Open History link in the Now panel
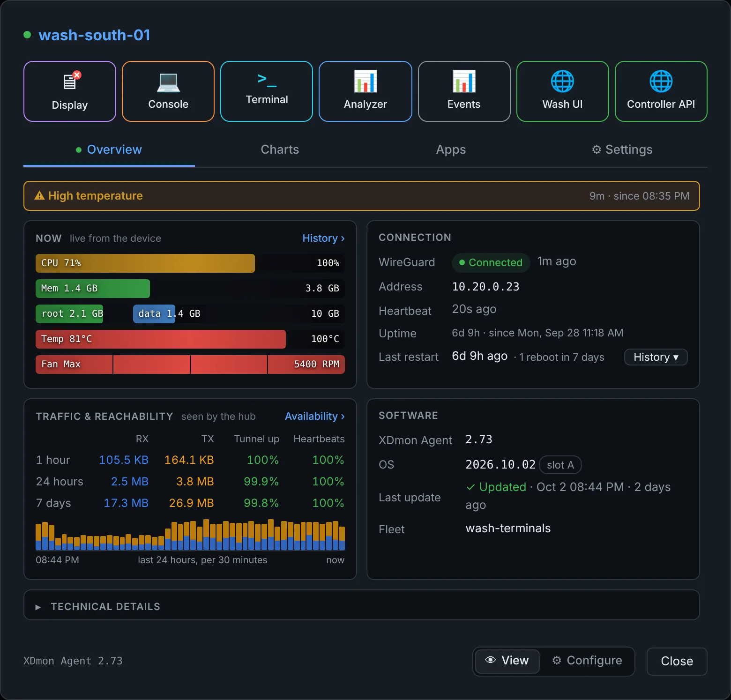The width and height of the screenshot is (731, 700). pos(323,238)
